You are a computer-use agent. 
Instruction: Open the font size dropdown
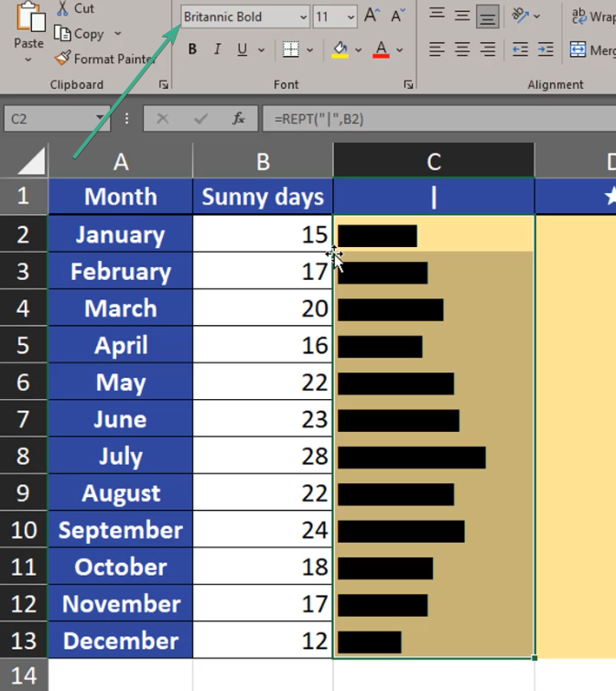click(x=351, y=17)
